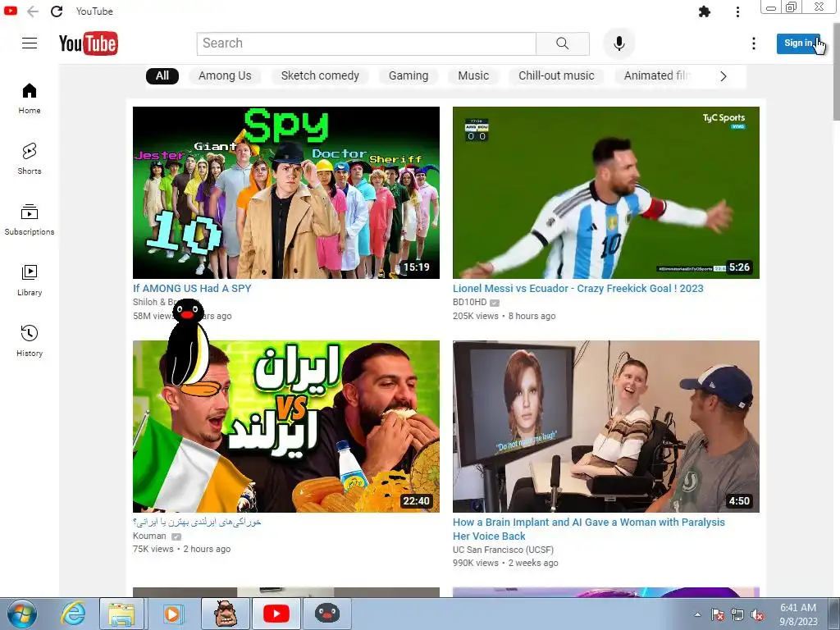This screenshot has width=840, height=630.
Task: Click the Sign in button
Action: pos(798,43)
